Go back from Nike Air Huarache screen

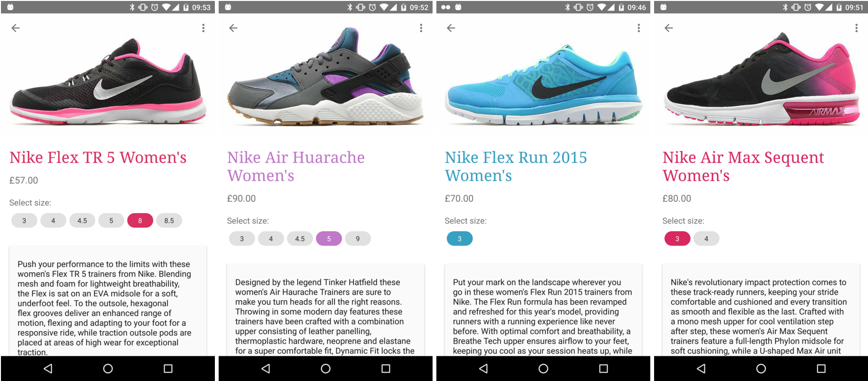pyautogui.click(x=233, y=28)
